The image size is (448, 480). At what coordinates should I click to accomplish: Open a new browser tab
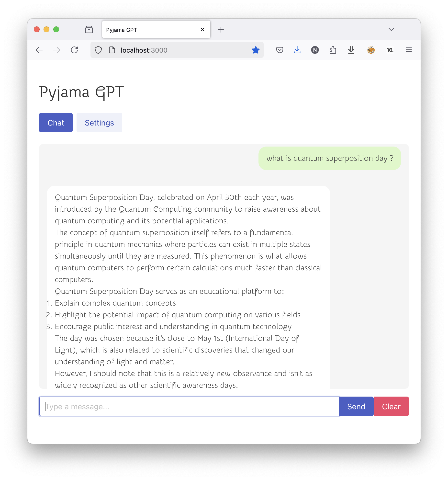click(221, 30)
